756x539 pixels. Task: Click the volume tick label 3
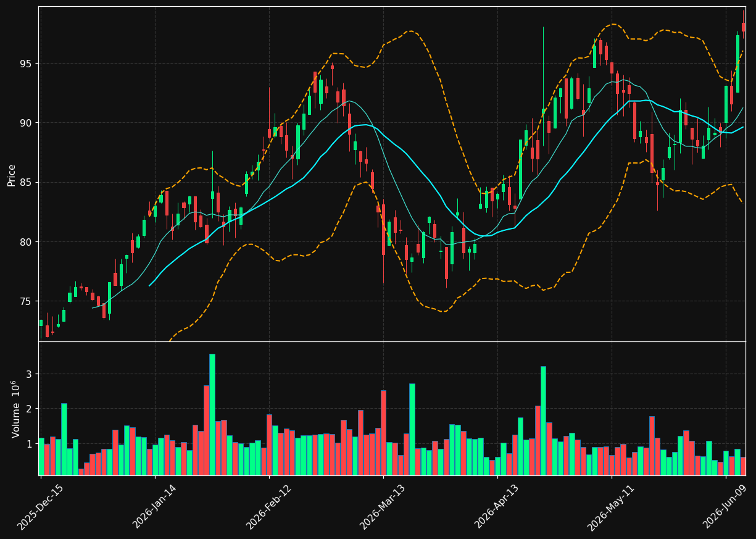tap(29, 374)
